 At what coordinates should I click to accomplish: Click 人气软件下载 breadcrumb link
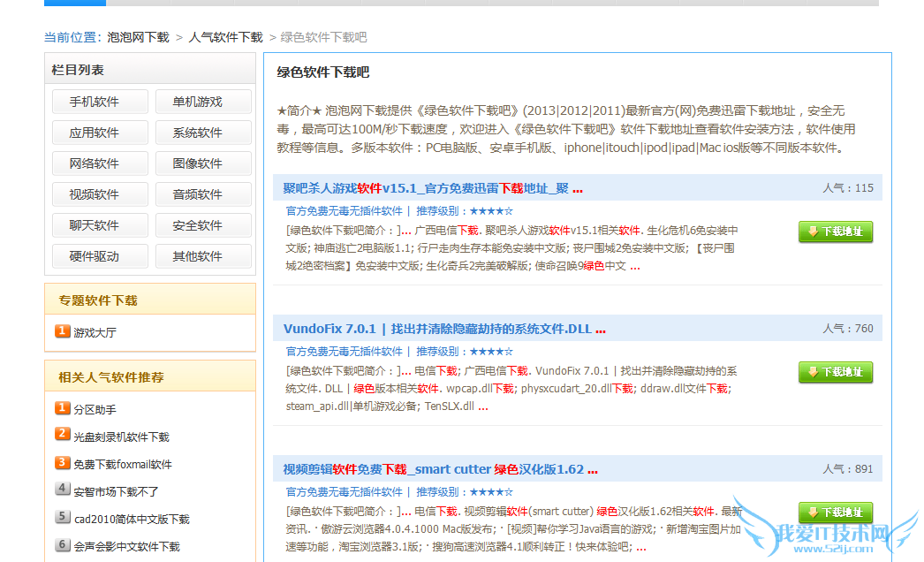(225, 37)
